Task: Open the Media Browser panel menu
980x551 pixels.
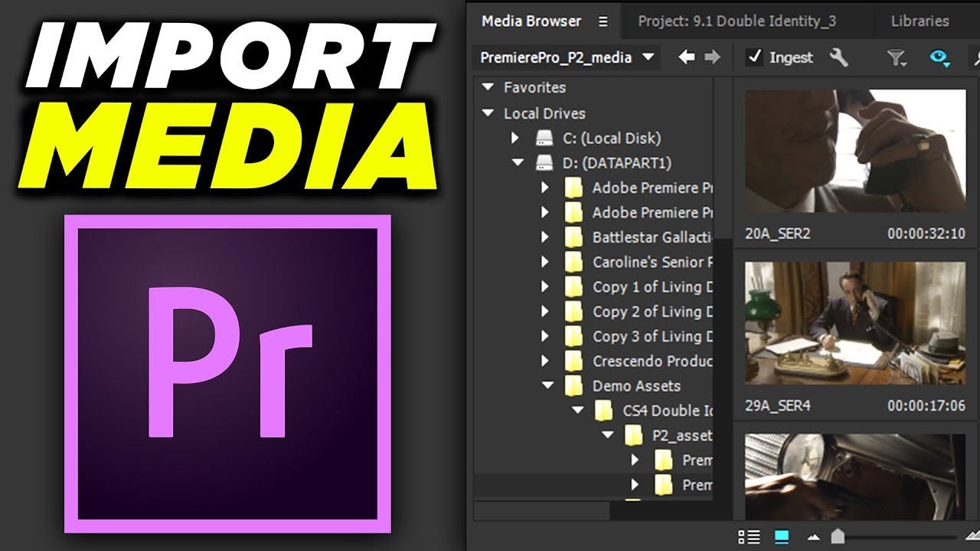Action: [x=604, y=21]
